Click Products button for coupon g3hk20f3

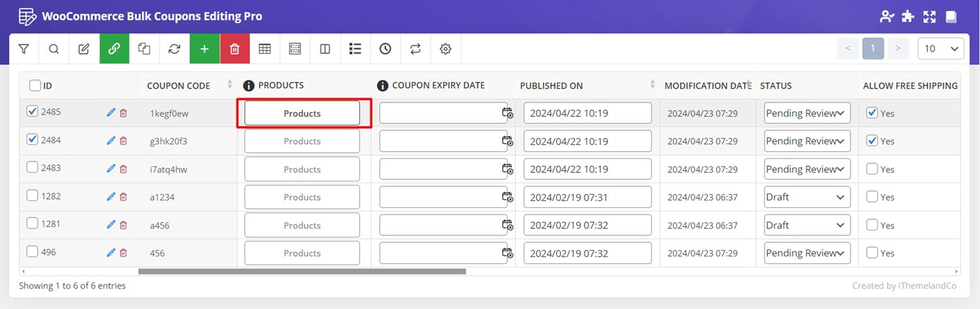tap(302, 141)
